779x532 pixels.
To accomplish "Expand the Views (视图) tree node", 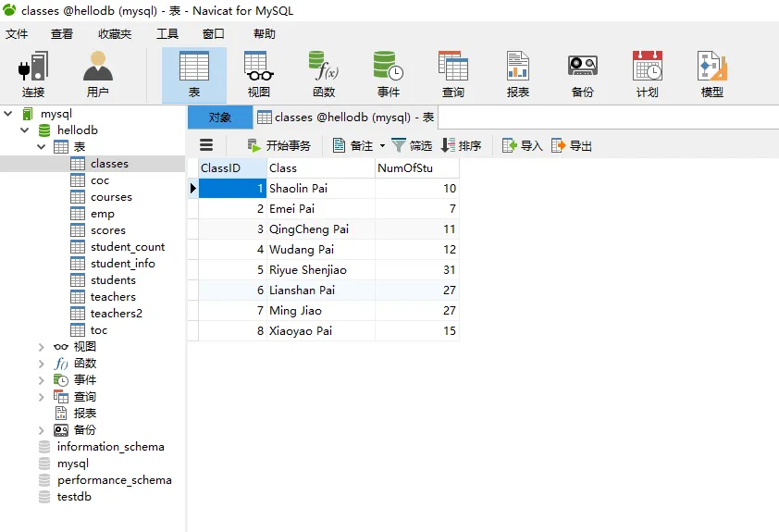I will point(42,347).
